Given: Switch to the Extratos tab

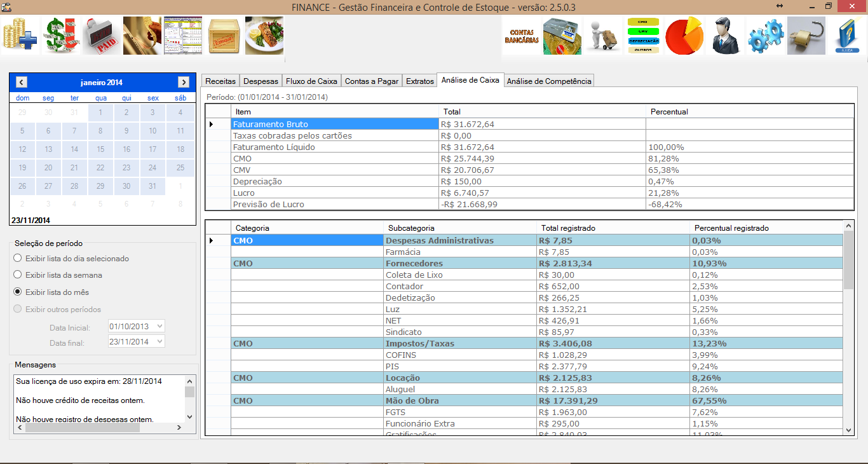Looking at the screenshot, I should 420,81.
